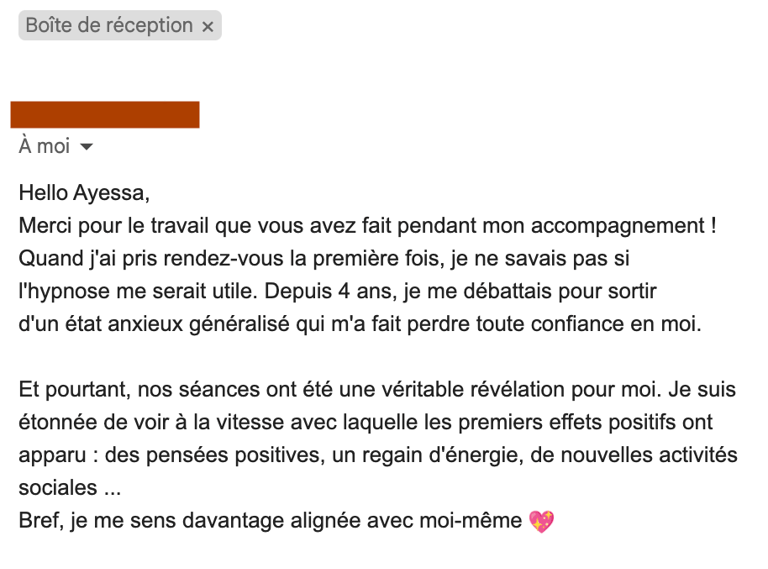Click the greeting line Hello Ayessa

click(x=84, y=193)
